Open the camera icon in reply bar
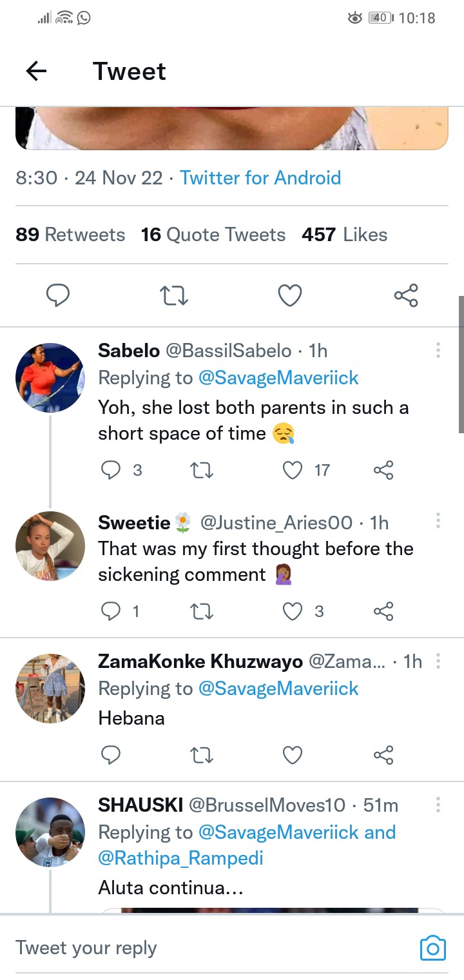Viewport: 464px width, 980px height. point(432,948)
